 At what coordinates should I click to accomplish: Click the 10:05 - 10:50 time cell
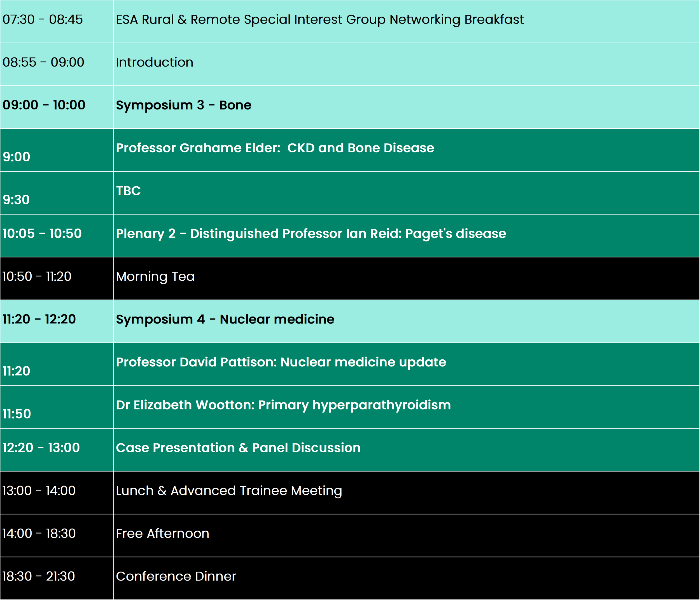[x=42, y=234]
